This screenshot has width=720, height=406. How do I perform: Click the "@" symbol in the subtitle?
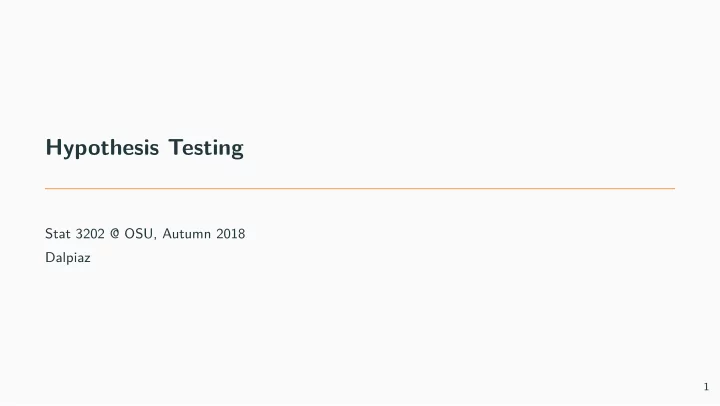115,234
